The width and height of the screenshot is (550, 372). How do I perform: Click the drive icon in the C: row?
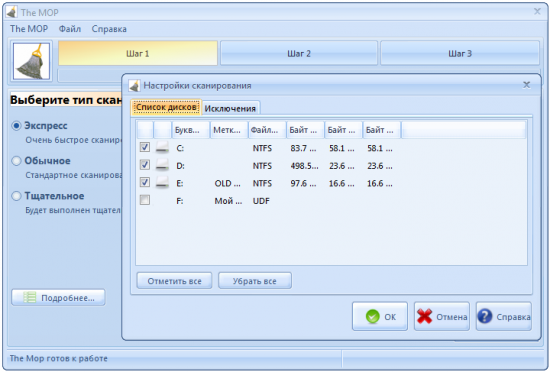click(162, 148)
